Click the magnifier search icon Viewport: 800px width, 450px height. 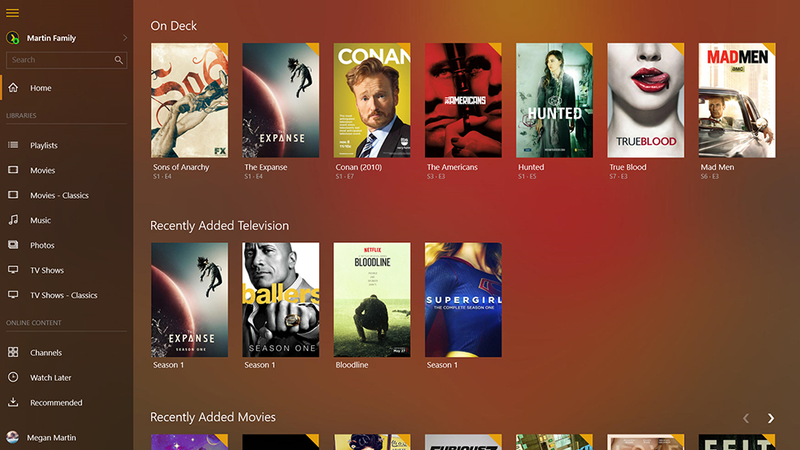118,60
